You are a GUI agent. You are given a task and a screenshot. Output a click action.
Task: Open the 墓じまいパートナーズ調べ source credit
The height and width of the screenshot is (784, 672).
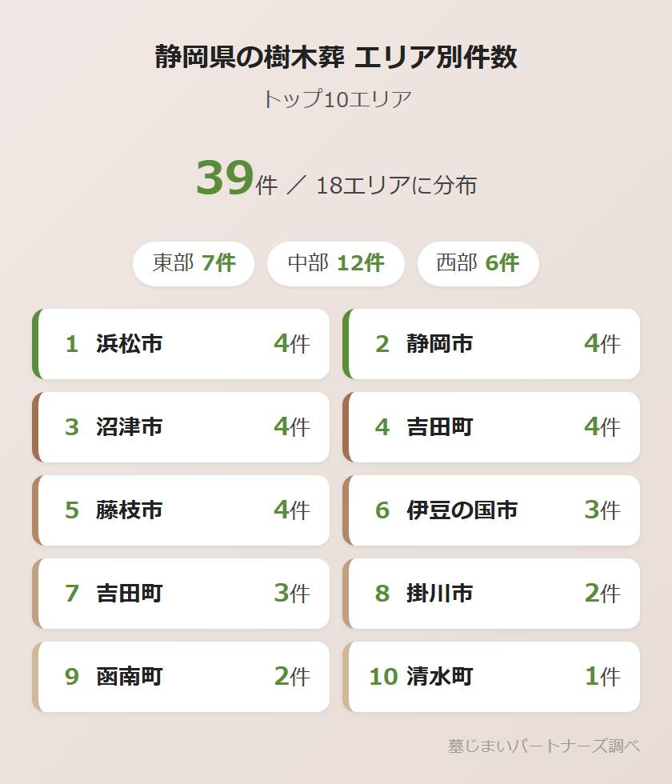click(544, 746)
